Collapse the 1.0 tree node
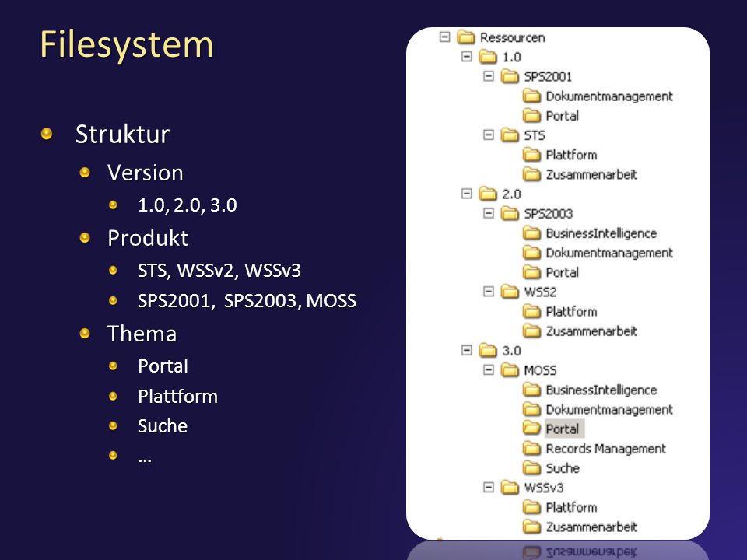Screen dimensions: 747x560 [466, 57]
